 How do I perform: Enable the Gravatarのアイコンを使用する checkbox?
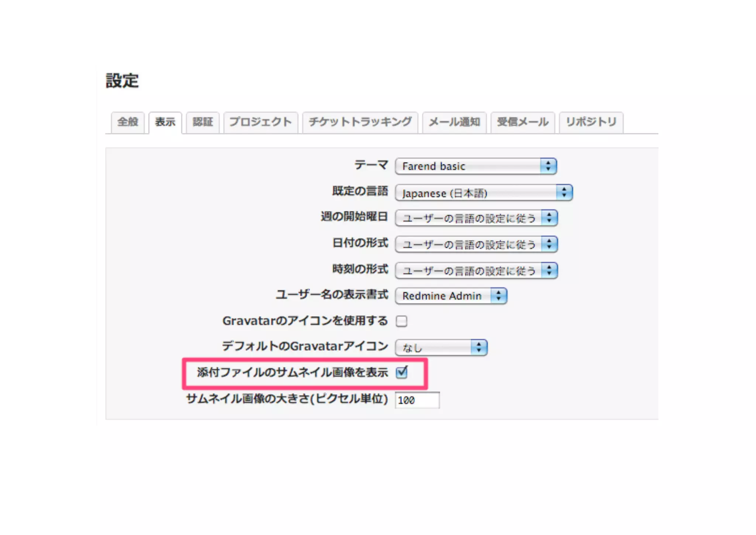point(401,321)
